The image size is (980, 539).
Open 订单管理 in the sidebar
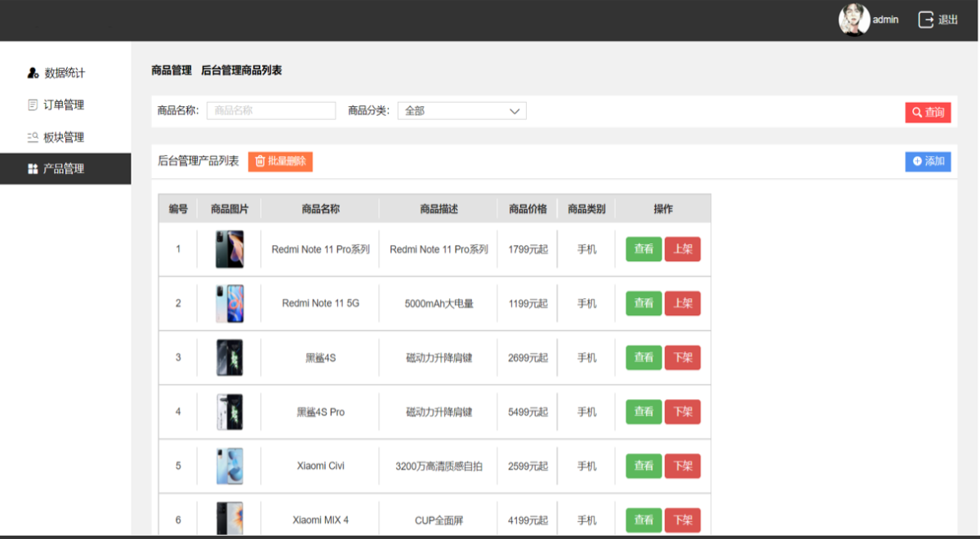tap(65, 105)
